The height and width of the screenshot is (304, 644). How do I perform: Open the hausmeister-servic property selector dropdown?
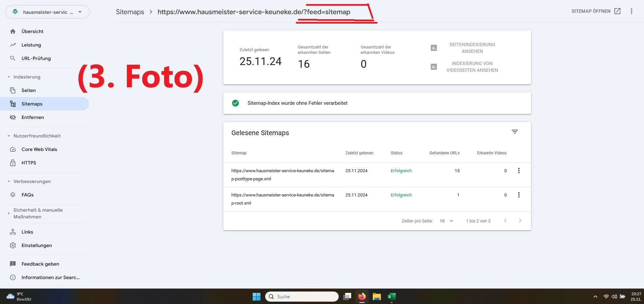coord(48,12)
